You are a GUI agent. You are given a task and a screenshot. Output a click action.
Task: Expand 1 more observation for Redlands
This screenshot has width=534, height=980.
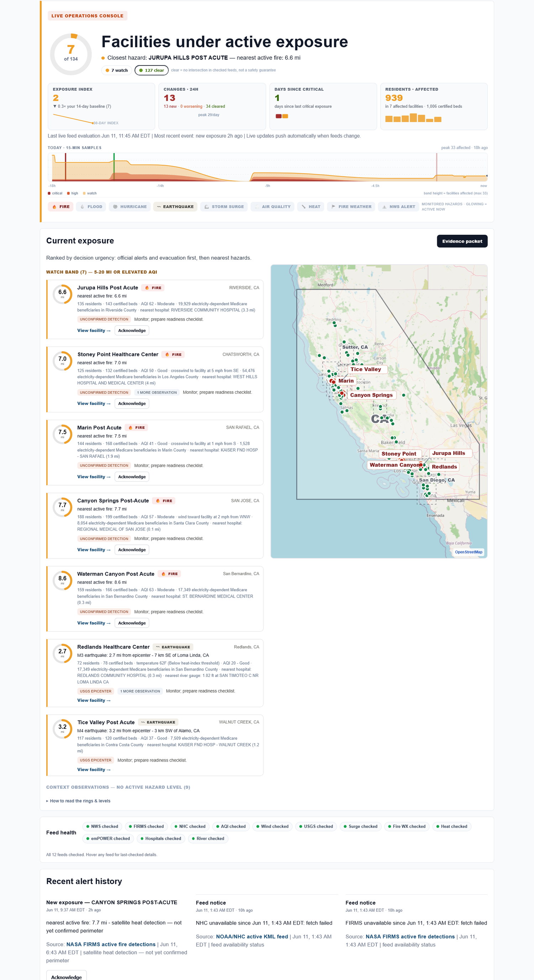click(x=140, y=691)
